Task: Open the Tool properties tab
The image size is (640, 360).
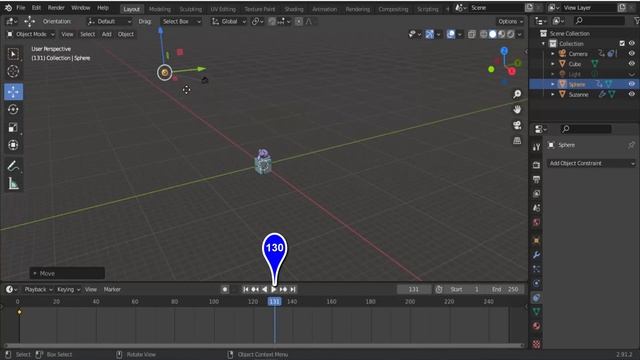Action: (536, 147)
